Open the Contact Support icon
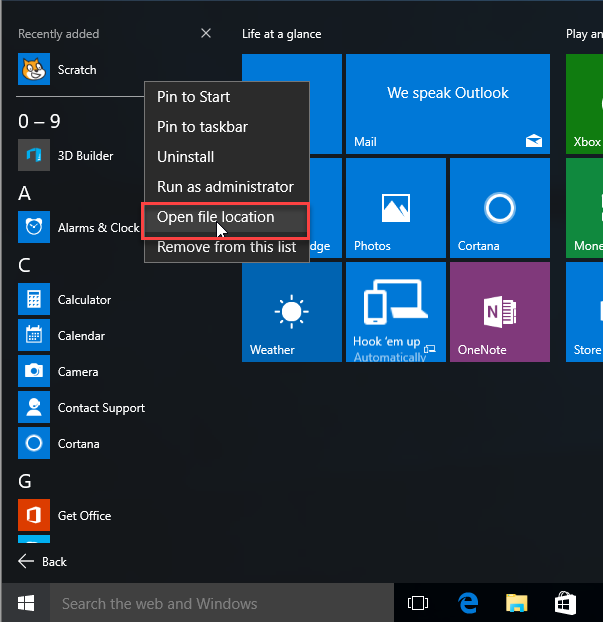 34,407
